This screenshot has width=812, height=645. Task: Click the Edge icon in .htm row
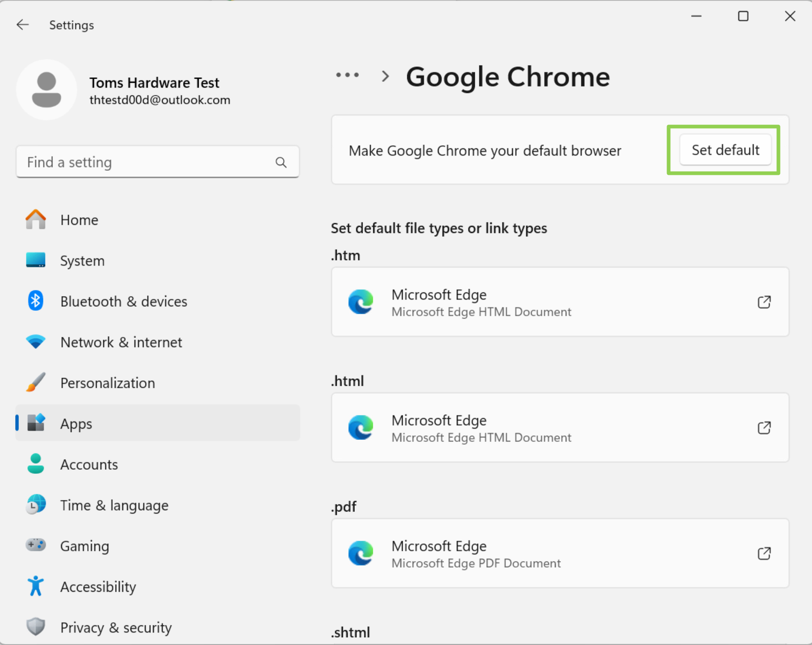pyautogui.click(x=361, y=302)
